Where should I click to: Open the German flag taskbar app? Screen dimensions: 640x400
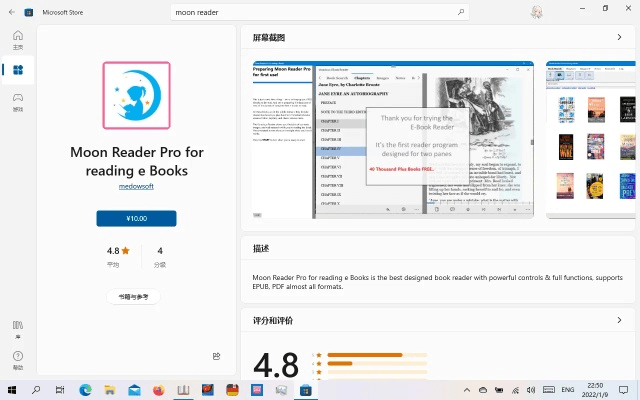coord(232,390)
